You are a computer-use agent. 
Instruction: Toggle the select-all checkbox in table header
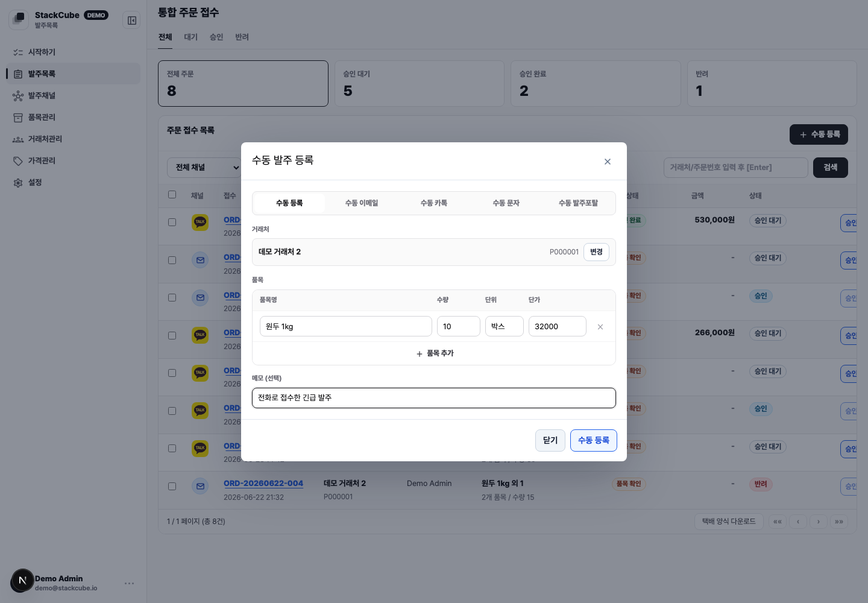(x=172, y=195)
